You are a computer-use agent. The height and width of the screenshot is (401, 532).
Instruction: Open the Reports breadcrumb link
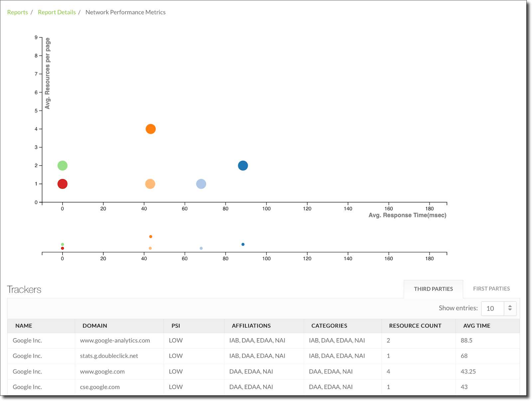click(18, 12)
